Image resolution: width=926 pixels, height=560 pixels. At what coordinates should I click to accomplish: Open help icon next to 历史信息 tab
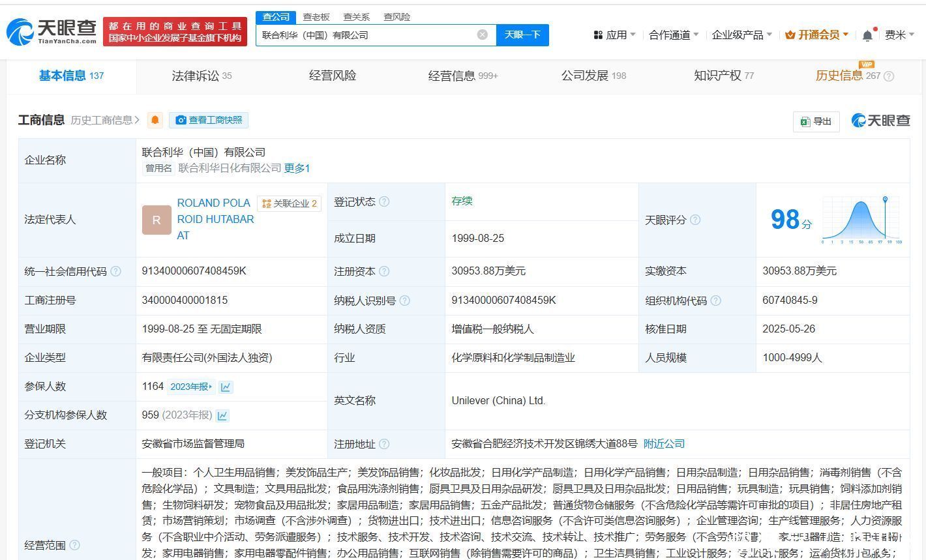point(888,76)
